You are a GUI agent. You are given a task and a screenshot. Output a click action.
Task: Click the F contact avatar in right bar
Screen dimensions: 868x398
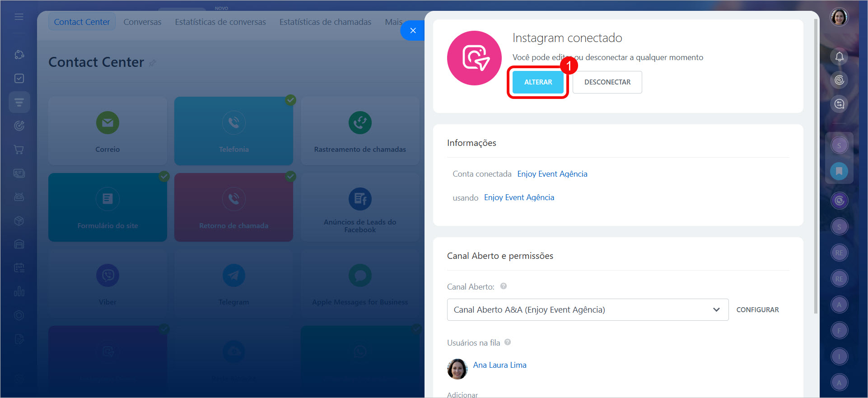click(839, 331)
